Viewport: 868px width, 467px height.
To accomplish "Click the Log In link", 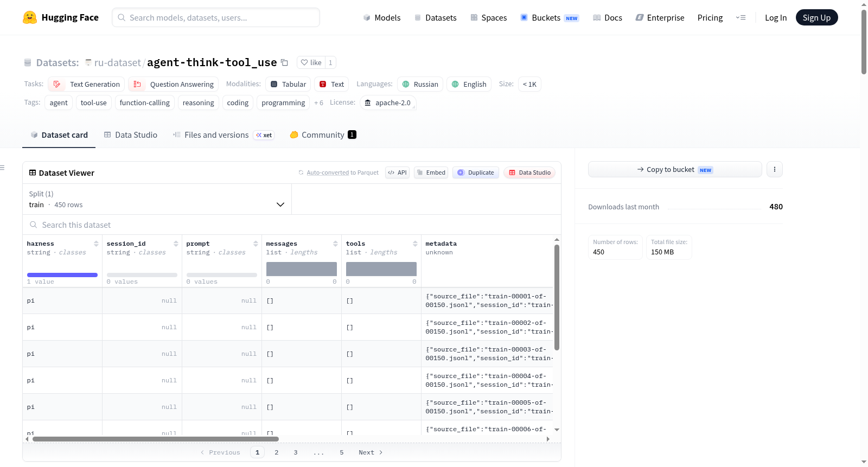I will pos(776,17).
